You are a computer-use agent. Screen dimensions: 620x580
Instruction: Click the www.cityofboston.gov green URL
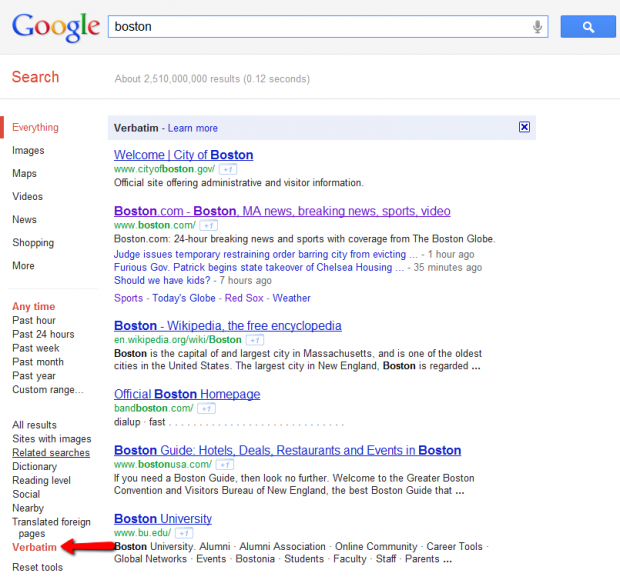pyautogui.click(x=164, y=169)
